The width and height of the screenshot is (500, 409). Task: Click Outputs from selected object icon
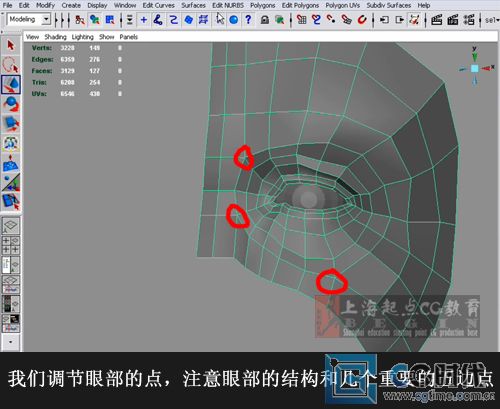click(399, 20)
